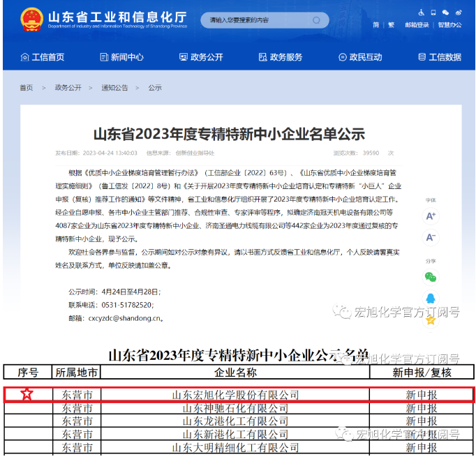Viewport: 476px width, 459px height.
Task: Switch to traditional Chinese 繁
Action: 391,25
